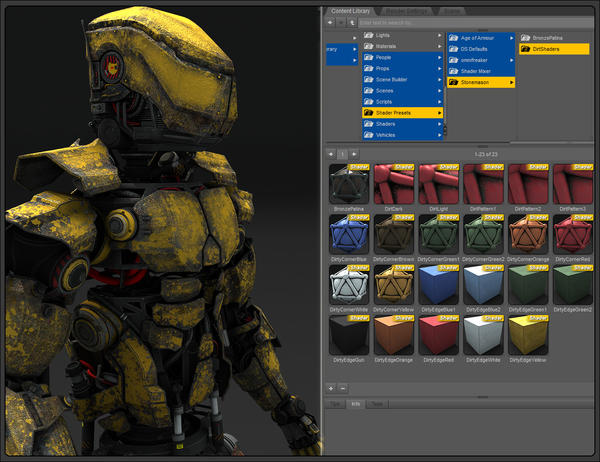This screenshot has width=600, height=462.
Task: Expand the Vehicles folder arrow
Action: click(440, 135)
